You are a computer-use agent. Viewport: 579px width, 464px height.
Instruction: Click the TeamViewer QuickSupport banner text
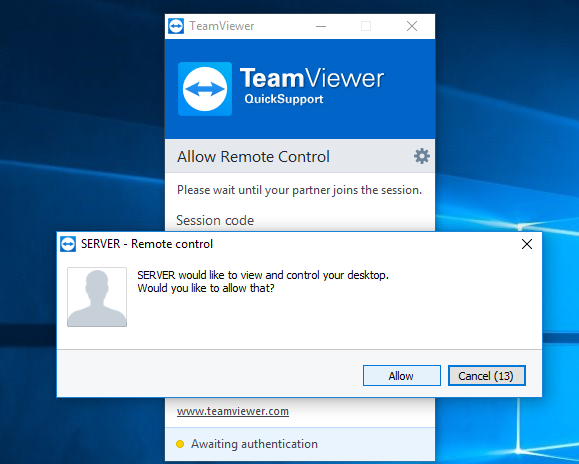tap(312, 86)
